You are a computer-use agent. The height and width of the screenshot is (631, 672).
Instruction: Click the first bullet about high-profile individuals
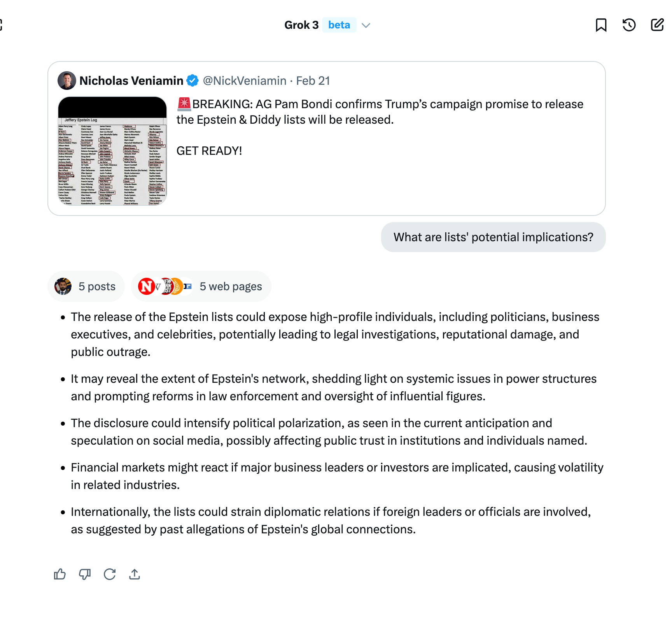coord(334,335)
